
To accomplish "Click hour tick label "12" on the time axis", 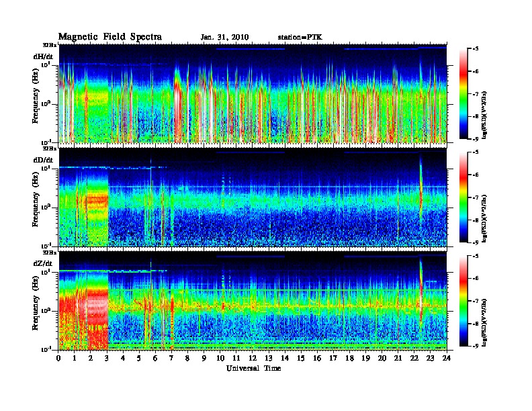I will point(253,359).
